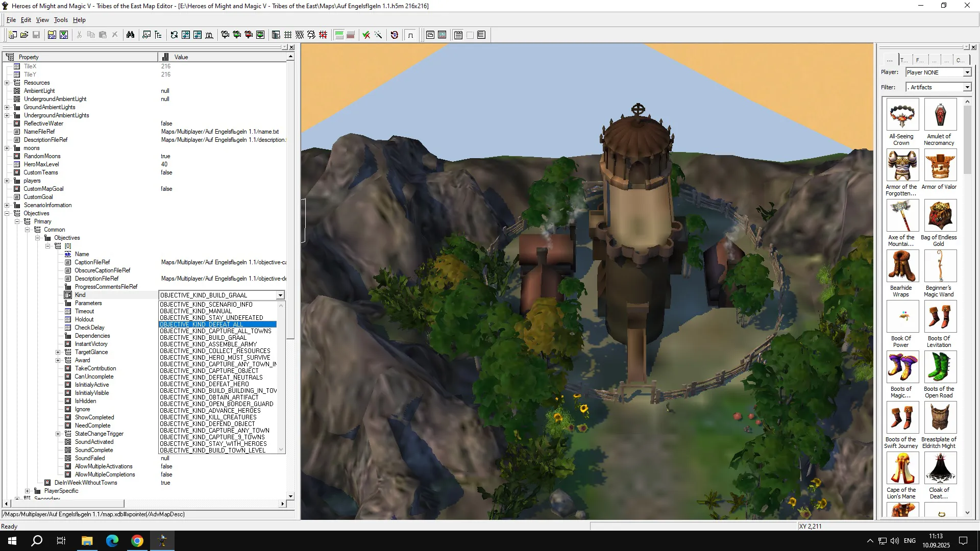
Task: Select the Bearhide Wraps artifact
Action: tap(902, 273)
